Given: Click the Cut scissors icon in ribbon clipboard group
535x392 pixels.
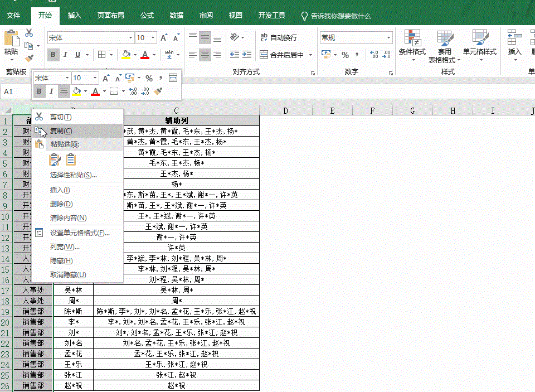Looking at the screenshot, I should point(29,33).
